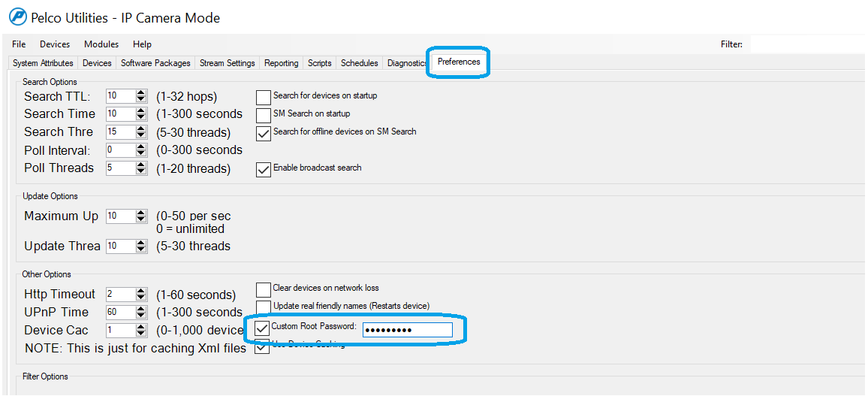The height and width of the screenshot is (396, 868).
Task: Adjust the Http Timeout spinner arrows
Action: click(141, 295)
